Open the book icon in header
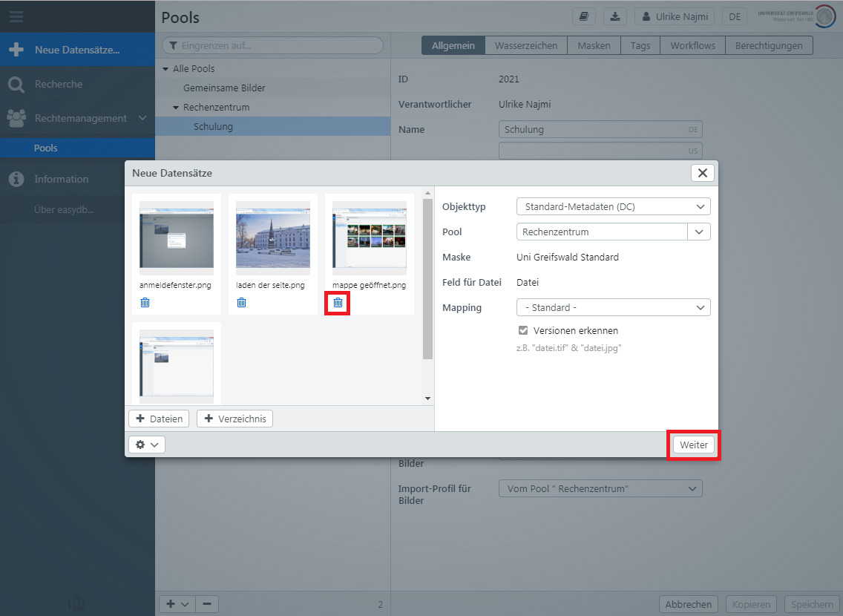Image resolution: width=843 pixels, height=616 pixels. [584, 16]
